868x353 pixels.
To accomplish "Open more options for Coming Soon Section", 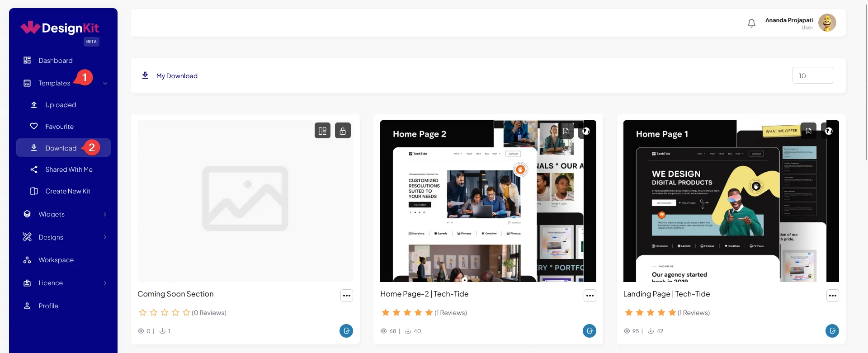I will point(347,296).
